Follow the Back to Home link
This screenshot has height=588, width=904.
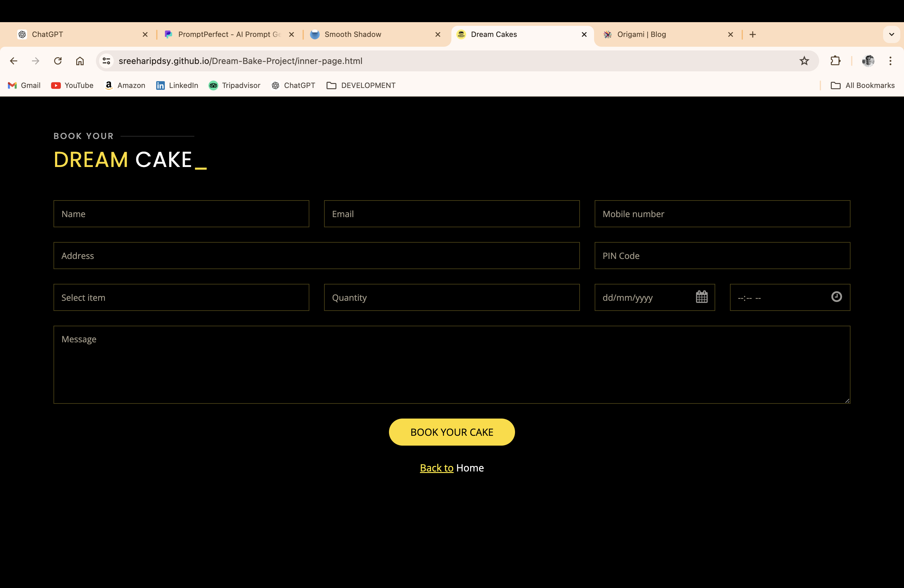point(436,468)
